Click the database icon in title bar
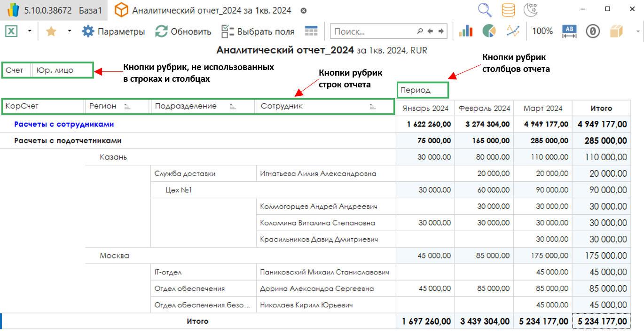 point(508,10)
